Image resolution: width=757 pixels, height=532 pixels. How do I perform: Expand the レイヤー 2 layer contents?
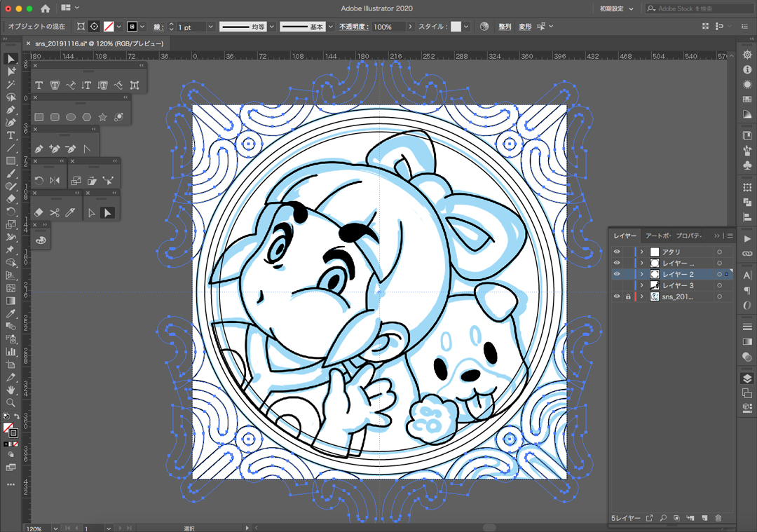[641, 274]
